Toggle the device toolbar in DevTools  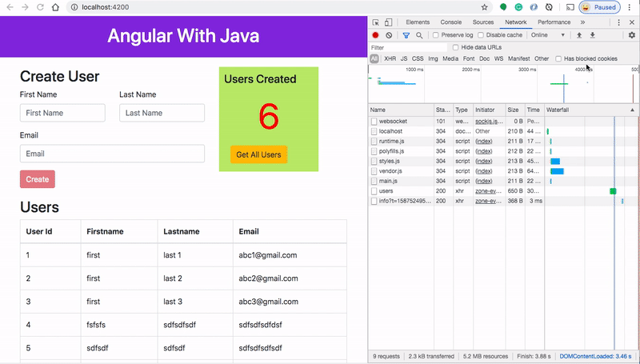tap(389, 22)
